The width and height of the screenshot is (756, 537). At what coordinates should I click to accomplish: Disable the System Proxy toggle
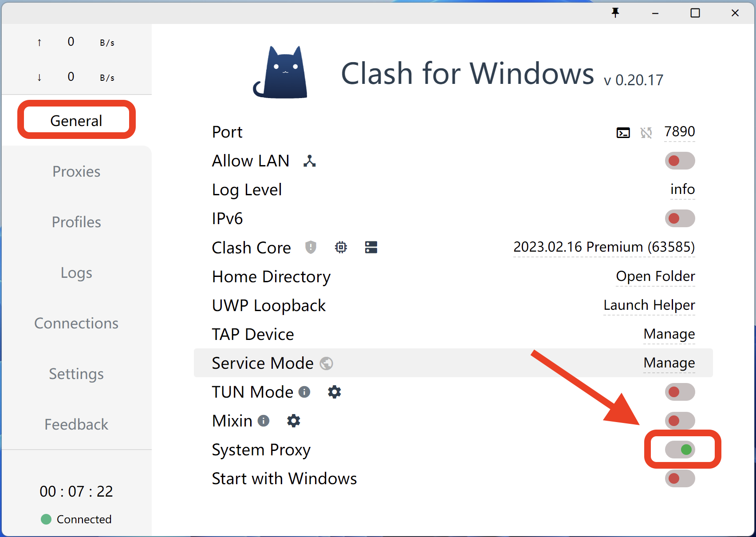pos(680,450)
